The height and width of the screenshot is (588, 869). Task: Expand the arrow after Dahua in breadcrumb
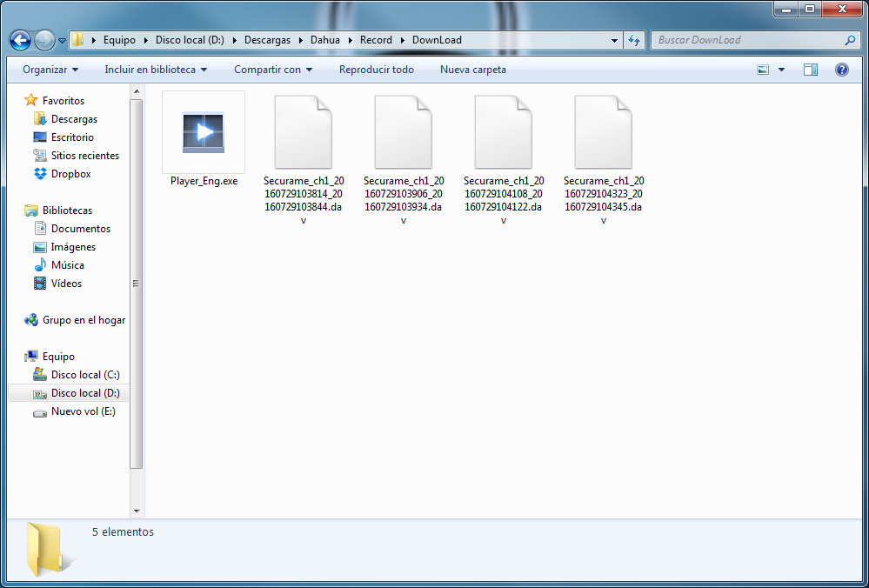(x=351, y=41)
